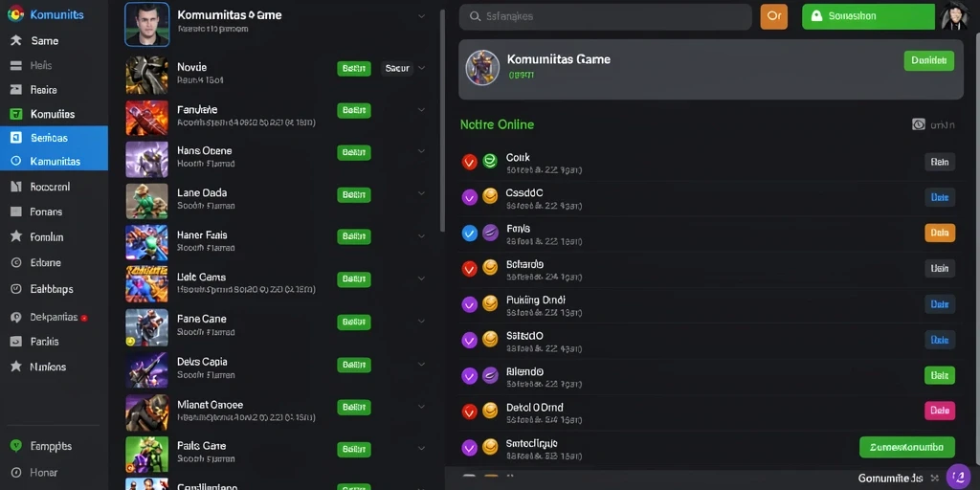Open the user avatar at top right
This screenshot has height=490, width=980.
coord(954,16)
